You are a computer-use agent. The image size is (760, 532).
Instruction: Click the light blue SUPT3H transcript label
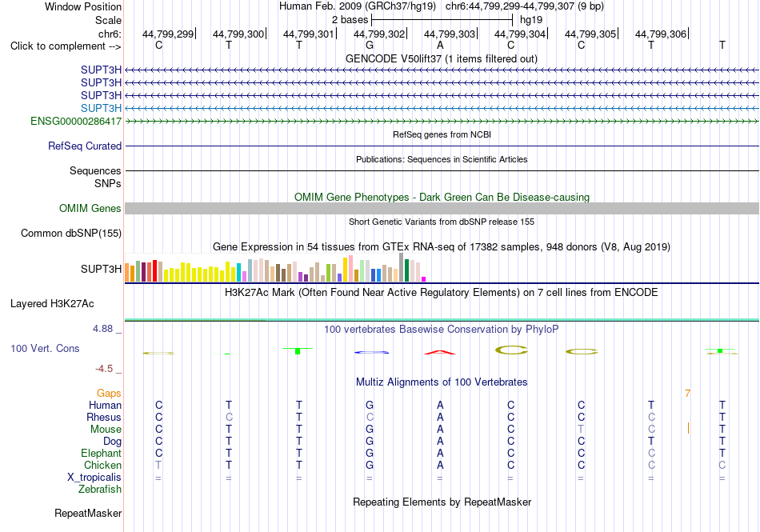point(101,108)
